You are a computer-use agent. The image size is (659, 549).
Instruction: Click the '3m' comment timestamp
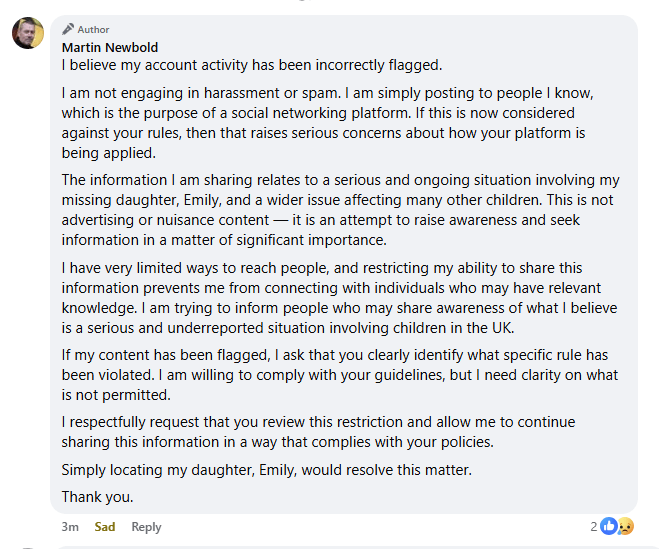(70, 527)
